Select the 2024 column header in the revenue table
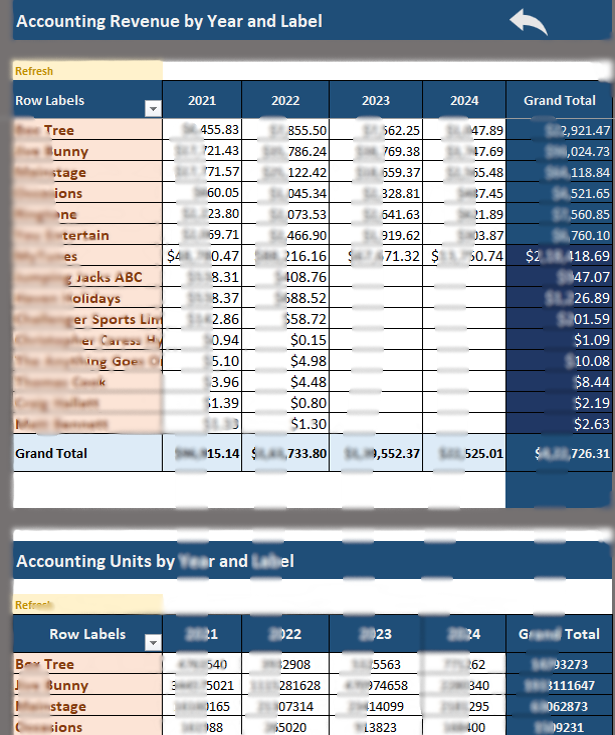Viewport: 615px width, 735px height. (x=465, y=100)
